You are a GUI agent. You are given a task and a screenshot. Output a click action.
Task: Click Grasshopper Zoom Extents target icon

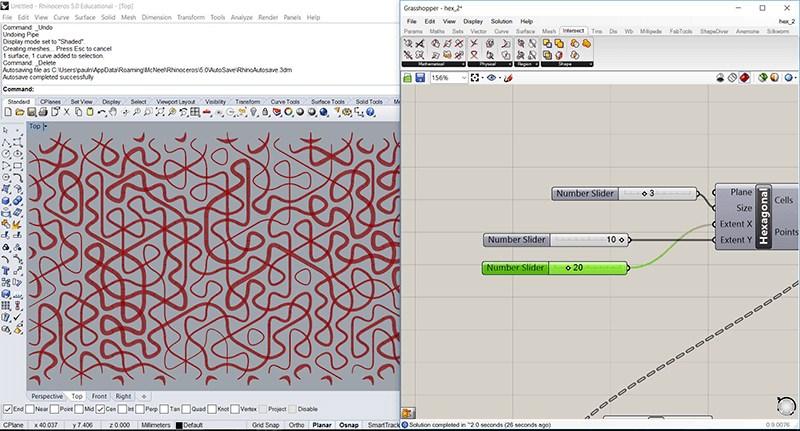pos(475,78)
